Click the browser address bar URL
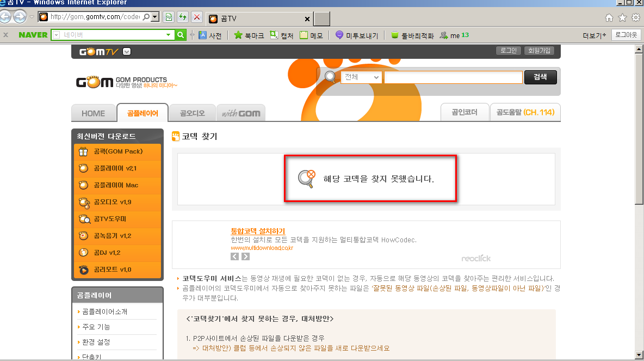 [95, 17]
